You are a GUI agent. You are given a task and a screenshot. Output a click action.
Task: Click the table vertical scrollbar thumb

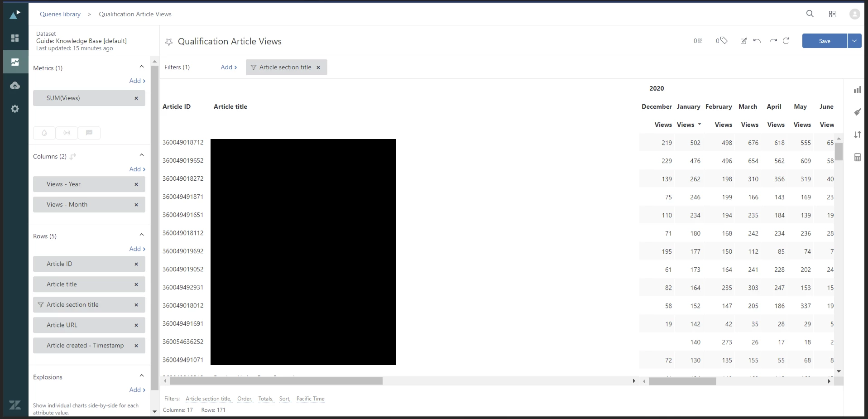point(839,151)
